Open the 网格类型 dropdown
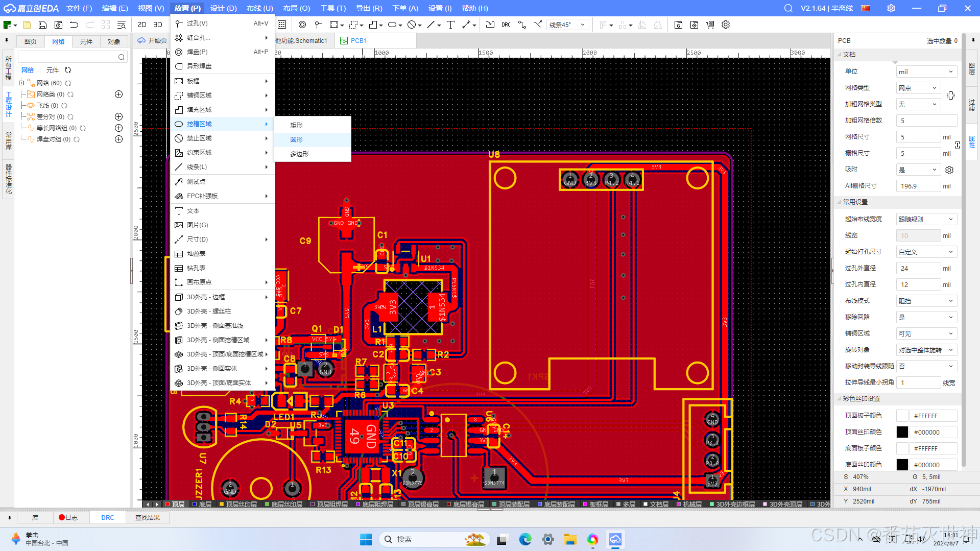This screenshot has height=551, width=980. (x=918, y=88)
